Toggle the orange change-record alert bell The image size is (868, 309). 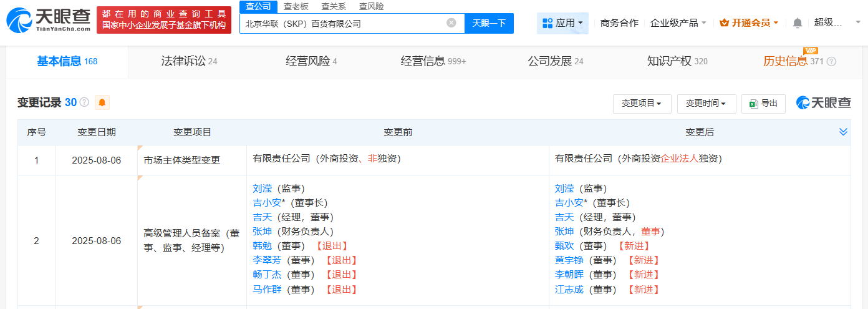(x=102, y=102)
